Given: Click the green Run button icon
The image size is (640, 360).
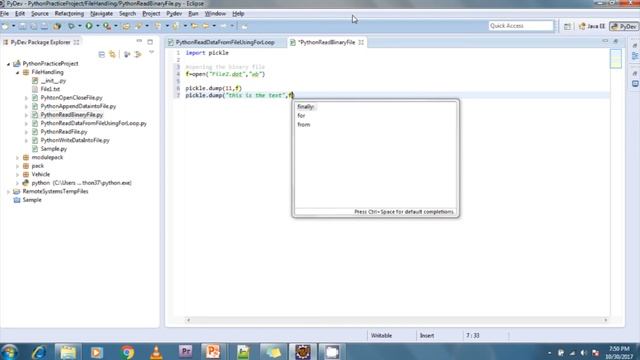Looking at the screenshot, I should (89, 26).
